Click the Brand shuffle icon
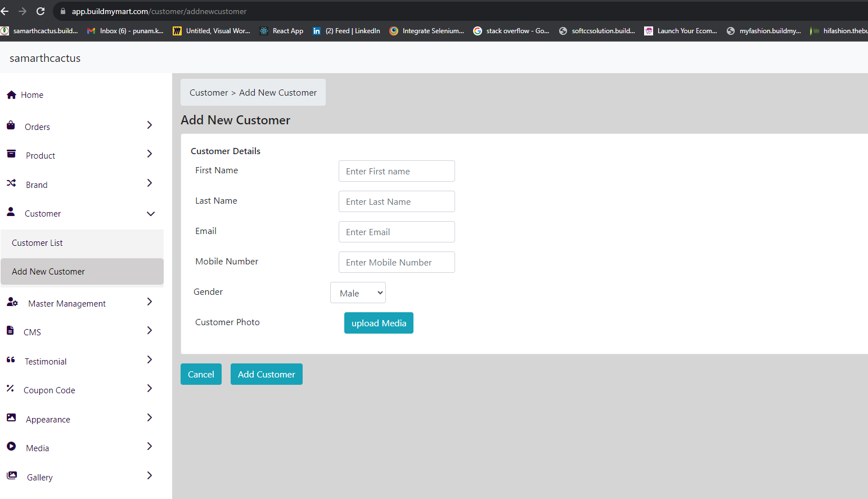Screen dimensions: 868x499 [11, 183]
